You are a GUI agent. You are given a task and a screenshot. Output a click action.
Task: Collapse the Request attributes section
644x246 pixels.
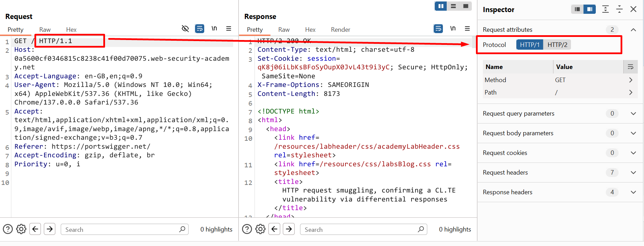[633, 30]
